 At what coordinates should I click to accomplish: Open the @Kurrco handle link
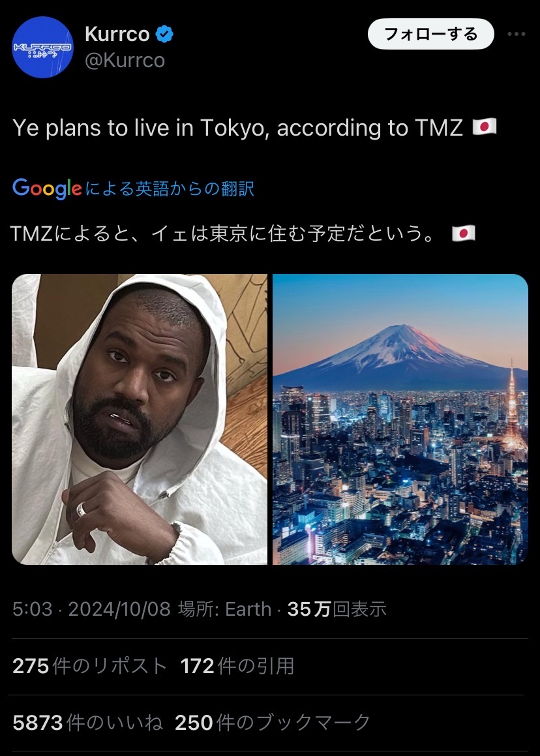click(x=125, y=60)
